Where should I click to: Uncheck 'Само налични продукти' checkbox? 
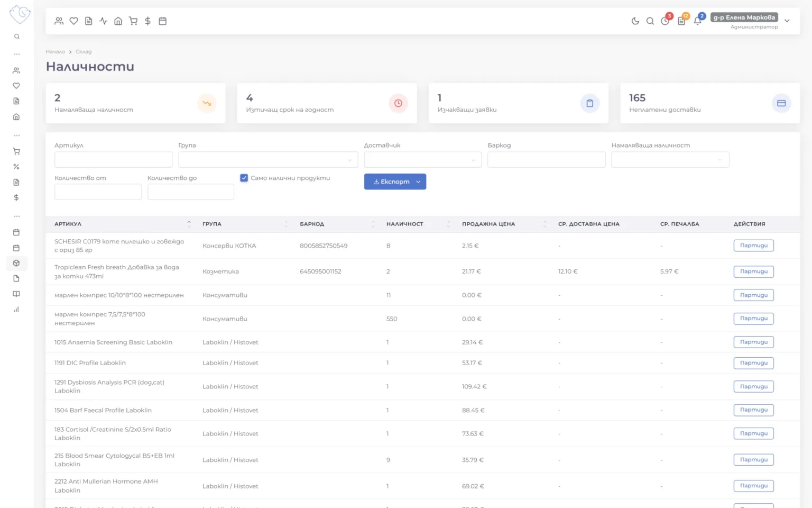[x=244, y=178]
